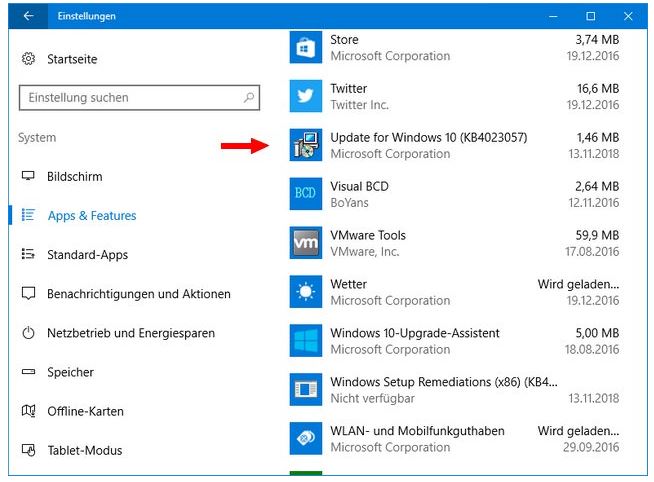This screenshot has width=654, height=482.
Task: Select the Twitter app entry name
Action: [349, 88]
